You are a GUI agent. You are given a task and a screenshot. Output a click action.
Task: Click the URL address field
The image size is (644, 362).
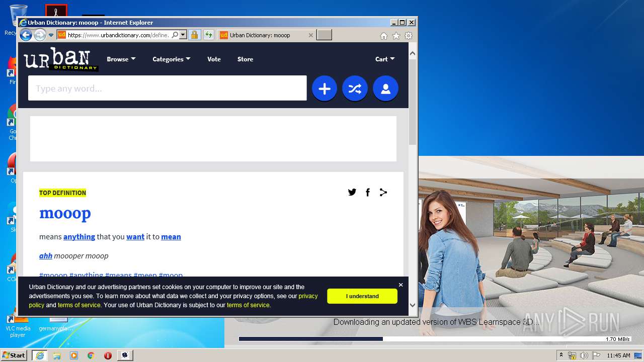click(118, 35)
